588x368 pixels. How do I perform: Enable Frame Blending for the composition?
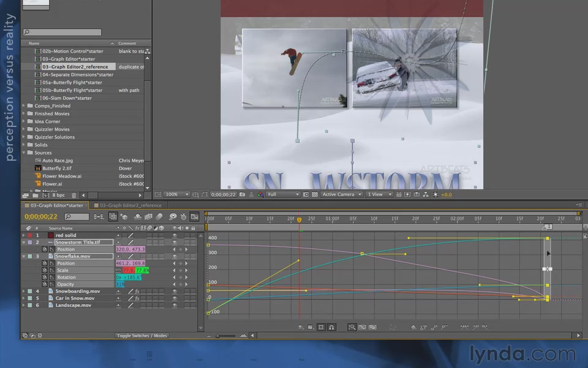pos(148,217)
